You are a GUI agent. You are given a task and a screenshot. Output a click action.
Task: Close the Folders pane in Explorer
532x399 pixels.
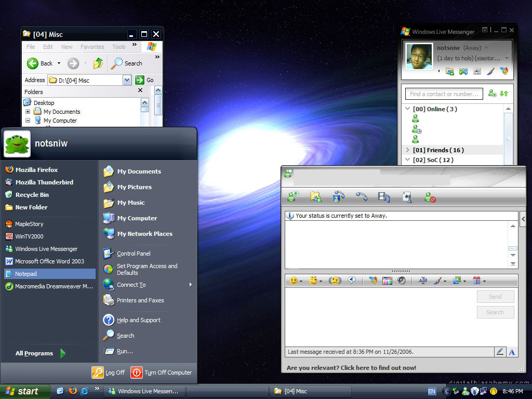(x=140, y=90)
